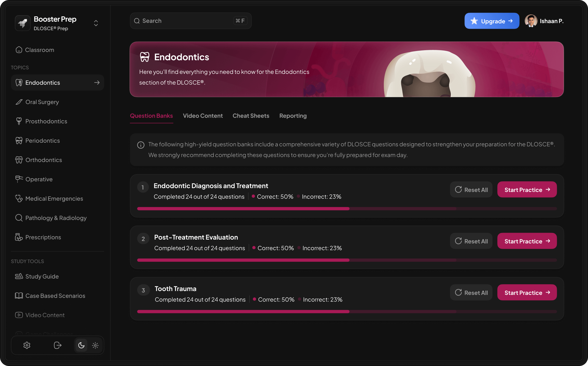Click the Tooth Trauma bank title
The height and width of the screenshot is (366, 588).
point(175,289)
